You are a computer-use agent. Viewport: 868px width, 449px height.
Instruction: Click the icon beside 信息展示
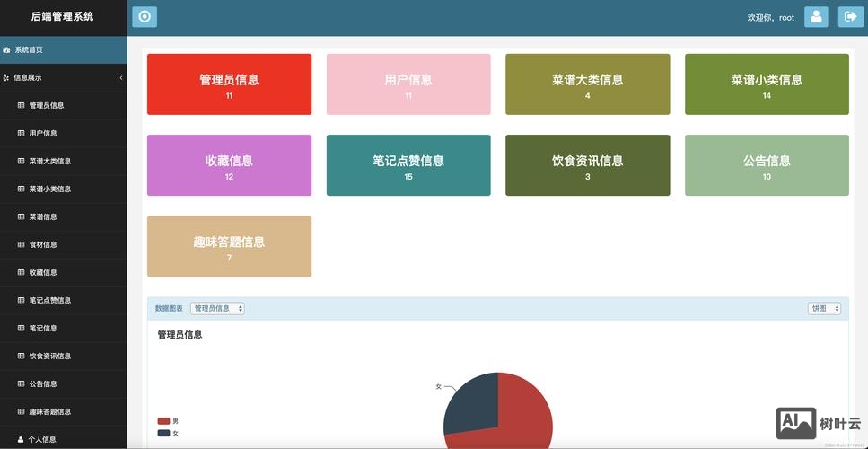[x=6, y=77]
